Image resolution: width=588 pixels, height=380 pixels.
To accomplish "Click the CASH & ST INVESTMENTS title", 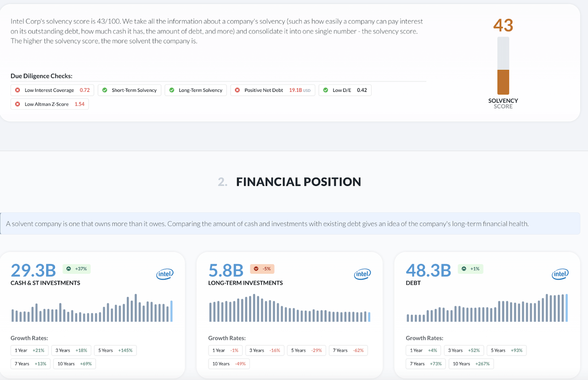I will click(45, 283).
